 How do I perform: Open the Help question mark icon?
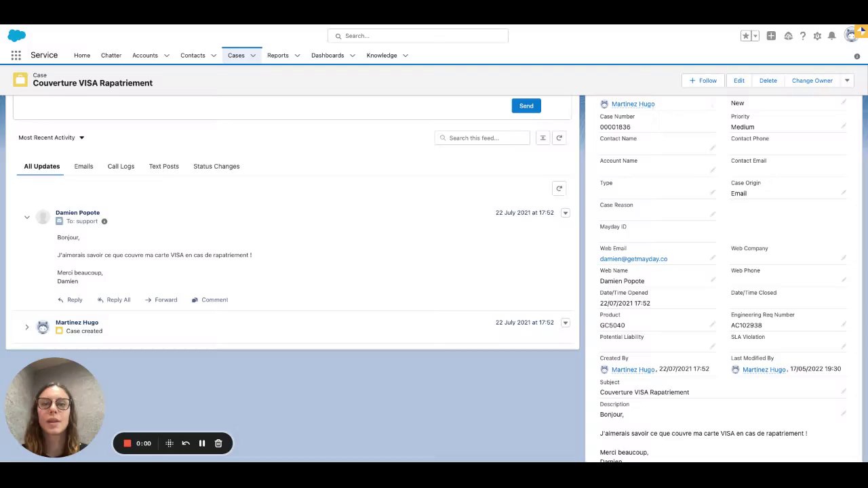click(x=803, y=36)
